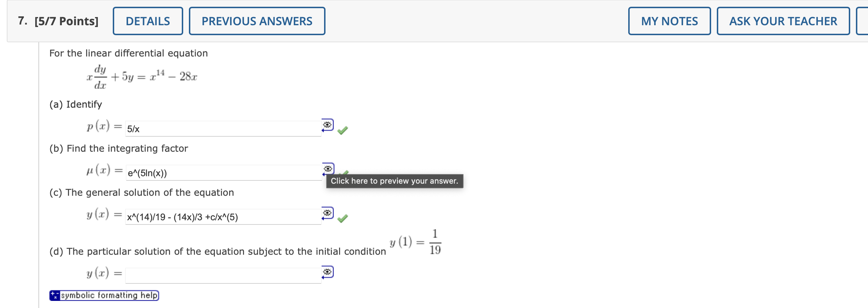The height and width of the screenshot is (308, 868).
Task: Open preview eye for the general solution
Action: tap(328, 212)
